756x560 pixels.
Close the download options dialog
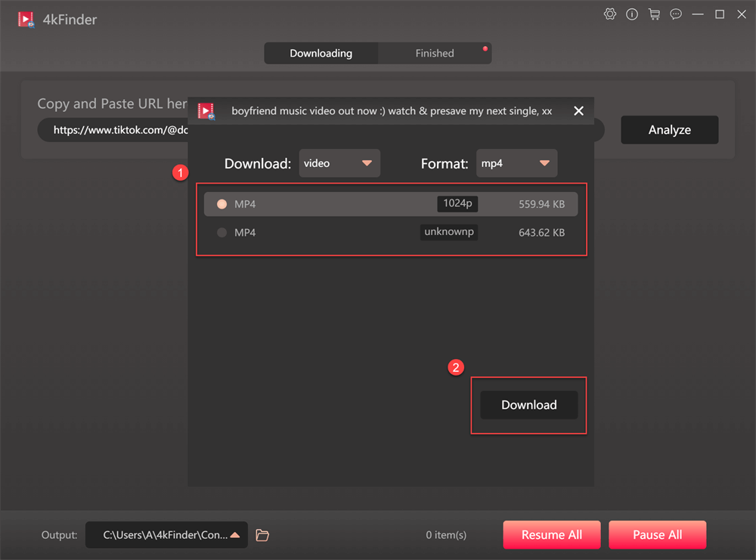coord(578,110)
